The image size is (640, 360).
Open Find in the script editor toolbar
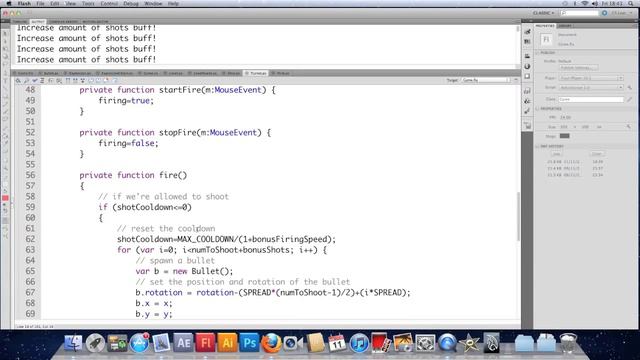26,81
